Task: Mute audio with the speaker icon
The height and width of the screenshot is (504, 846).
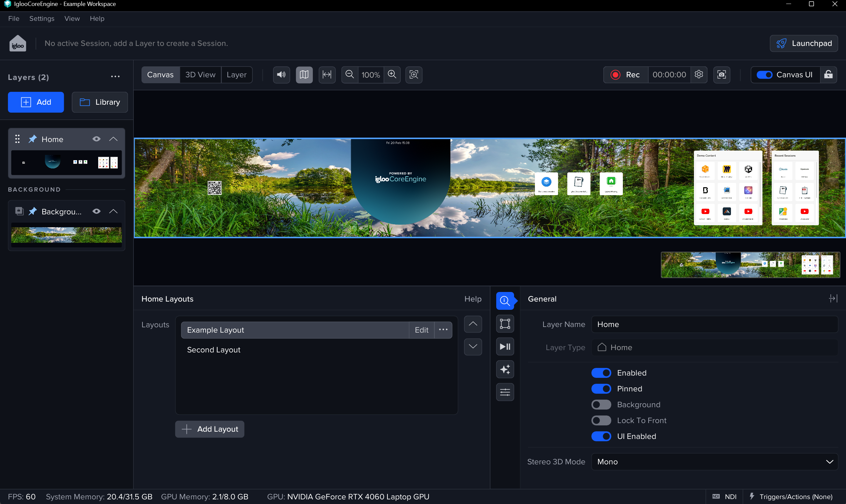Action: [281, 75]
